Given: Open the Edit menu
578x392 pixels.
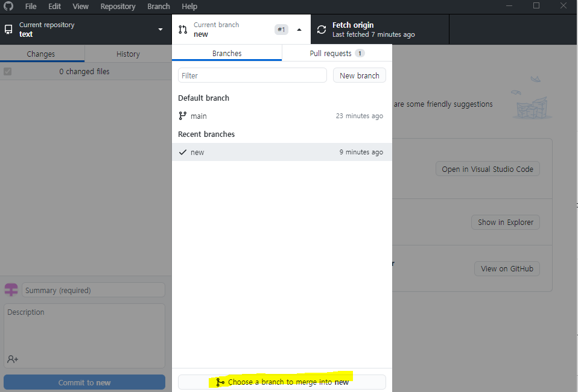Looking at the screenshot, I should pos(54,6).
